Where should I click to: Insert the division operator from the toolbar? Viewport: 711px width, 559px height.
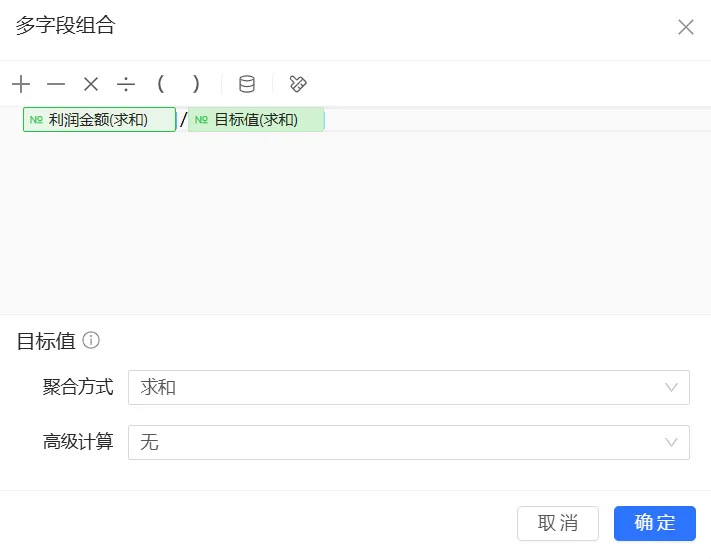pos(126,84)
